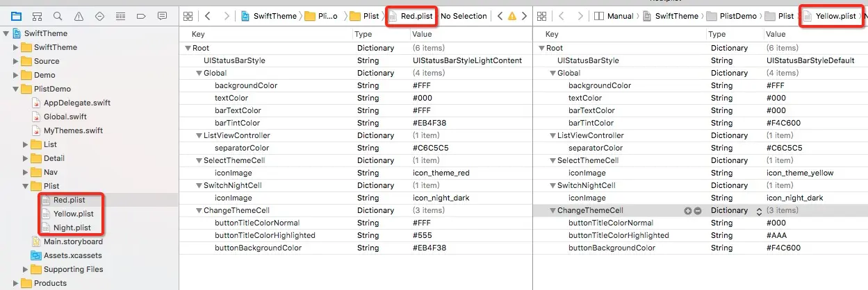
Task: Collapse the Root dictionary in Yellow.plist
Action: [x=541, y=48]
